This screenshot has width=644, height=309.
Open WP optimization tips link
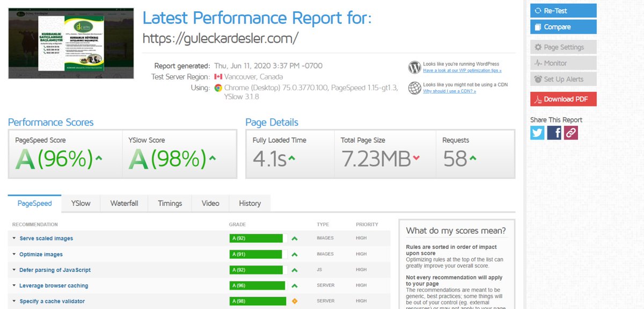462,70
